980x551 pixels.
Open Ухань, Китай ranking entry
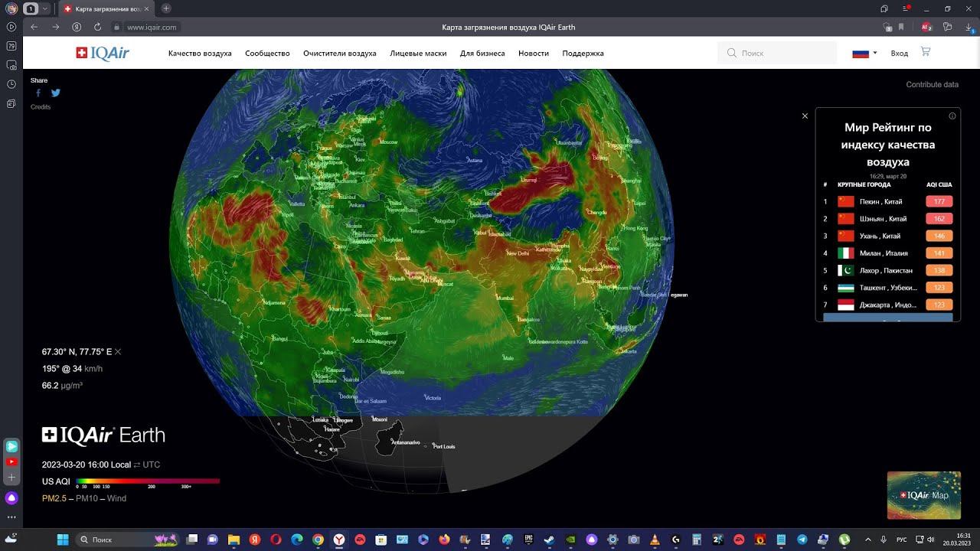point(888,236)
